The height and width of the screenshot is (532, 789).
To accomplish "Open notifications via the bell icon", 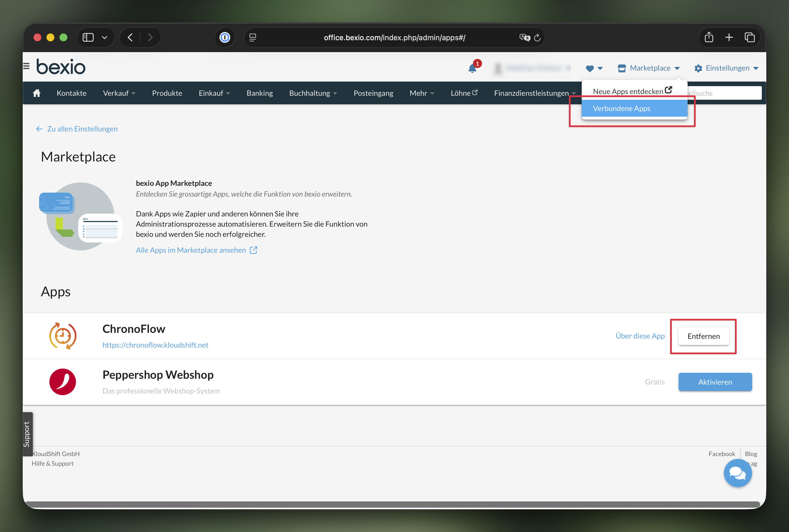I will click(x=472, y=69).
